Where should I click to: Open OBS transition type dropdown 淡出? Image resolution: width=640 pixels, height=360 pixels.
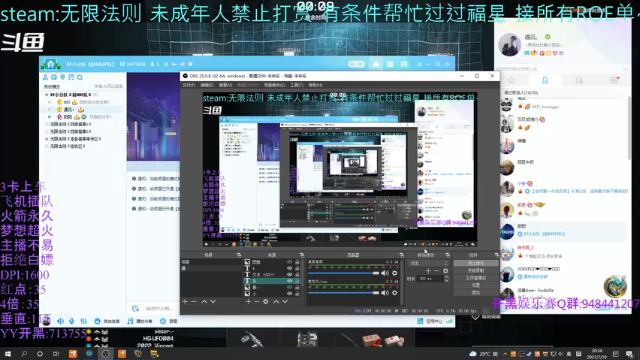click(x=429, y=263)
